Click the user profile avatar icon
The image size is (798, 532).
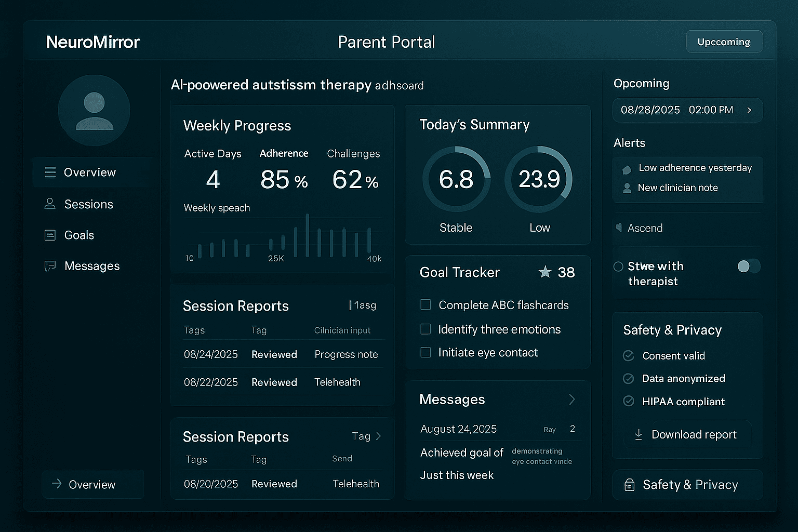94,111
